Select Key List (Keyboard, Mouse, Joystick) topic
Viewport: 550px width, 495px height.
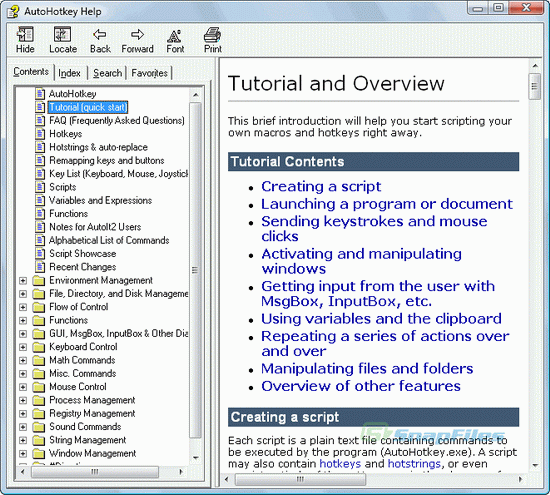119,174
